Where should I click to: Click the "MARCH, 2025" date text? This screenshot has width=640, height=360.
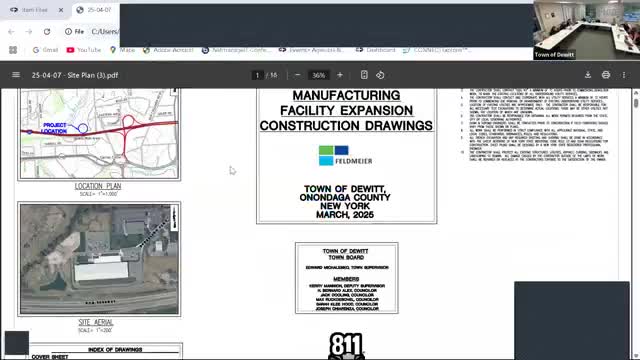click(345, 215)
